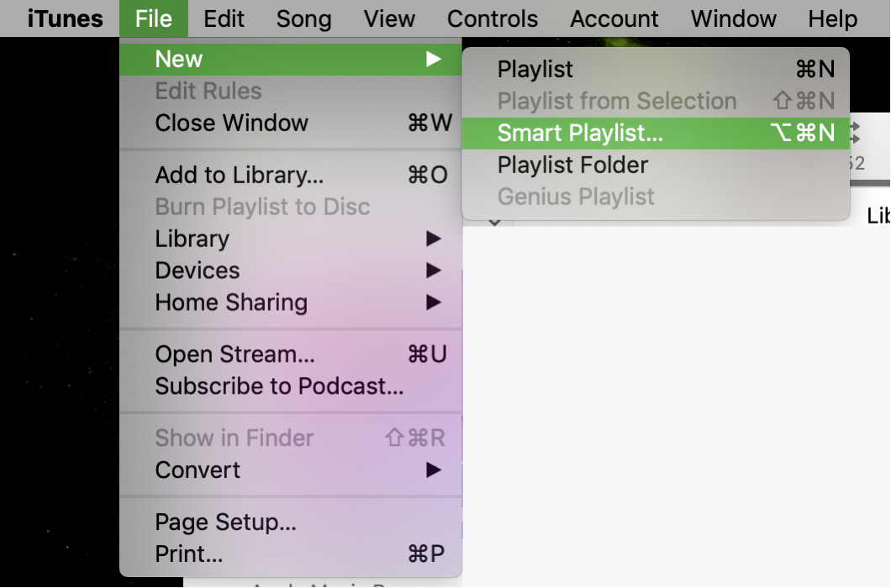891x588 pixels.
Task: Select Subscribe to Podcast… entry
Action: click(x=290, y=386)
